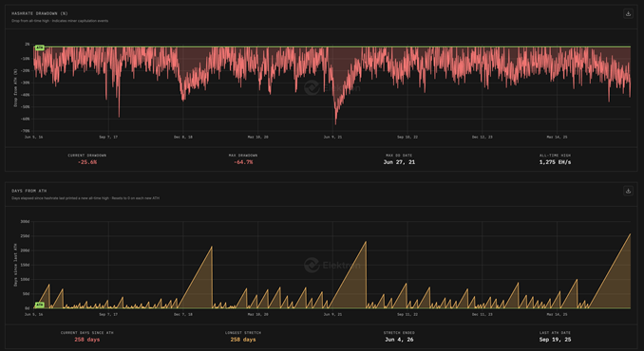The height and width of the screenshot is (351, 644).
Task: Click the Last ATH Date Sep 19, 25
Action: click(555, 340)
